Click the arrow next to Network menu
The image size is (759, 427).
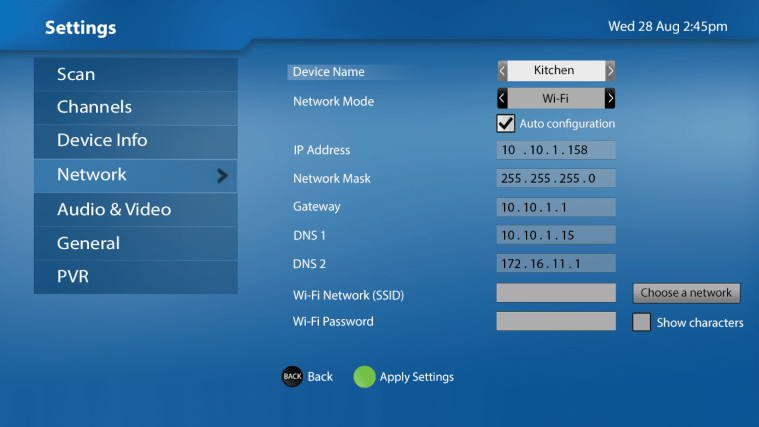click(x=222, y=176)
